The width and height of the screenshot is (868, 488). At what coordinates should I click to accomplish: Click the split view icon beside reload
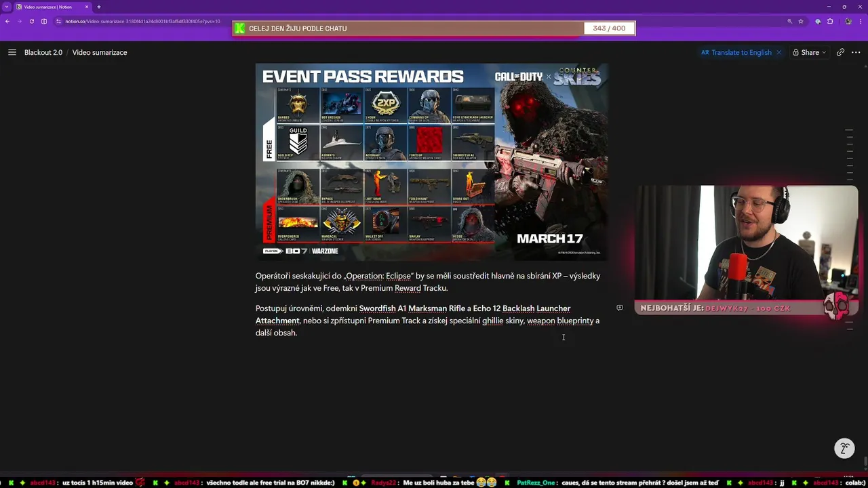pos(44,21)
